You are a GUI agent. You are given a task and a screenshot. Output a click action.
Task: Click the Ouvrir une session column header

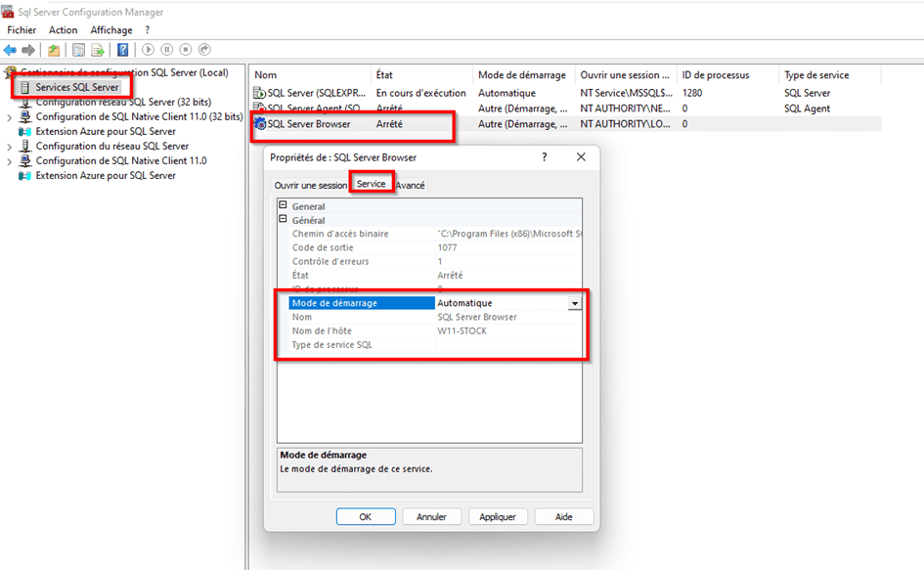[x=626, y=75]
